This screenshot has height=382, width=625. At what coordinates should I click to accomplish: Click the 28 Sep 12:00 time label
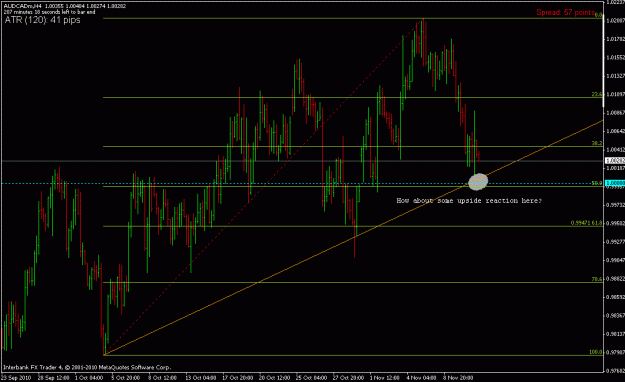tap(53, 378)
